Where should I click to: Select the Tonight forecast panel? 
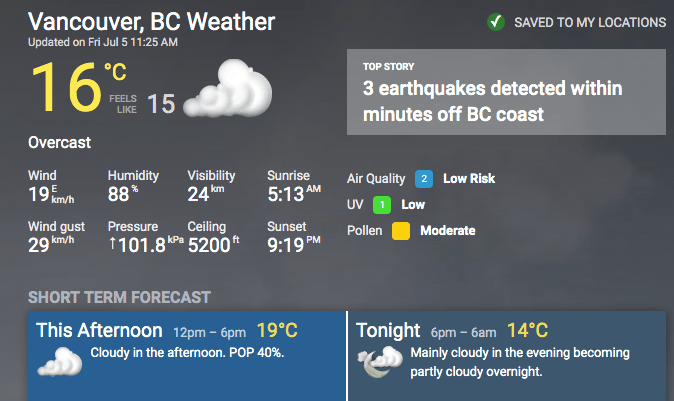(510, 355)
